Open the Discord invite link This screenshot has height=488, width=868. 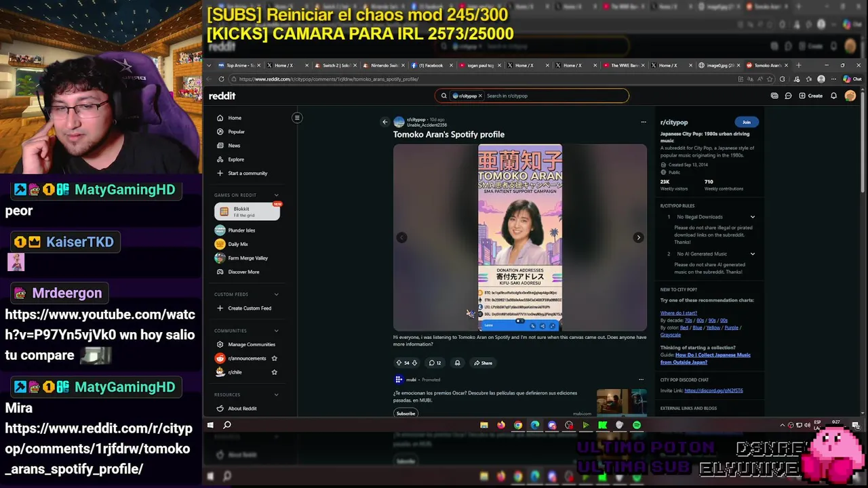pyautogui.click(x=713, y=390)
